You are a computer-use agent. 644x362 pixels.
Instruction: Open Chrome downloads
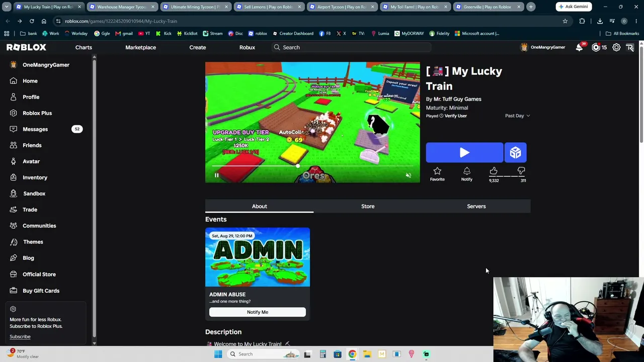[600, 21]
